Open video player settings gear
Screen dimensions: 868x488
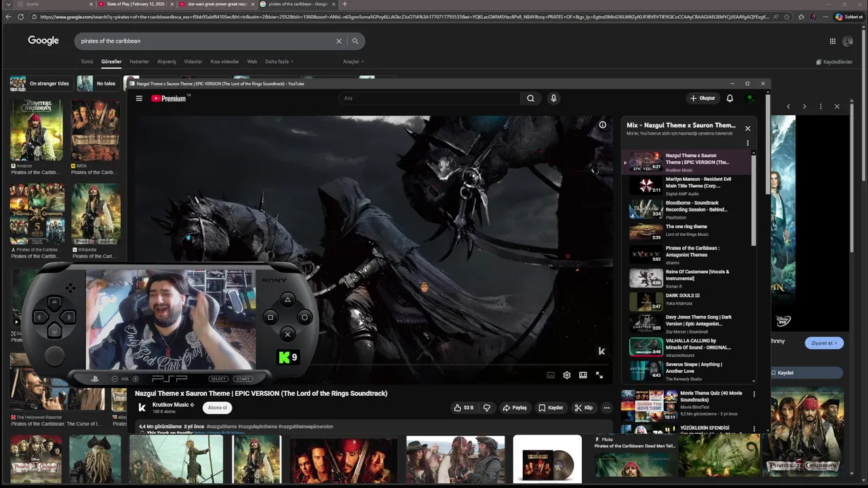click(x=567, y=375)
